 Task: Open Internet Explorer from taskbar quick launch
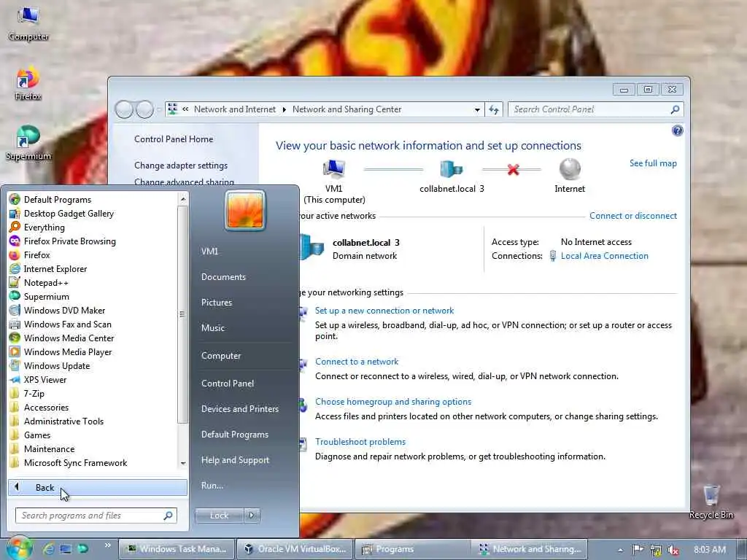point(48,549)
